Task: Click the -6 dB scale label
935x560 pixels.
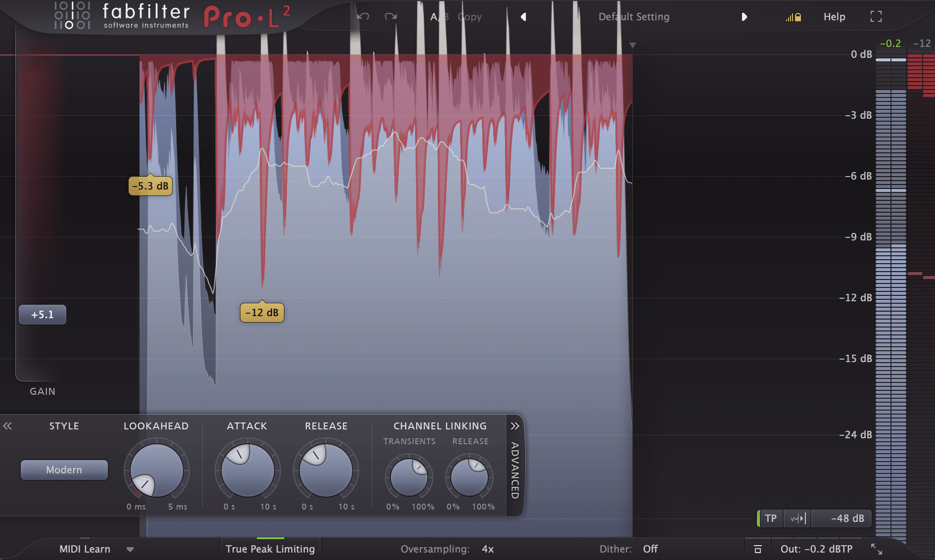Action: pos(858,176)
